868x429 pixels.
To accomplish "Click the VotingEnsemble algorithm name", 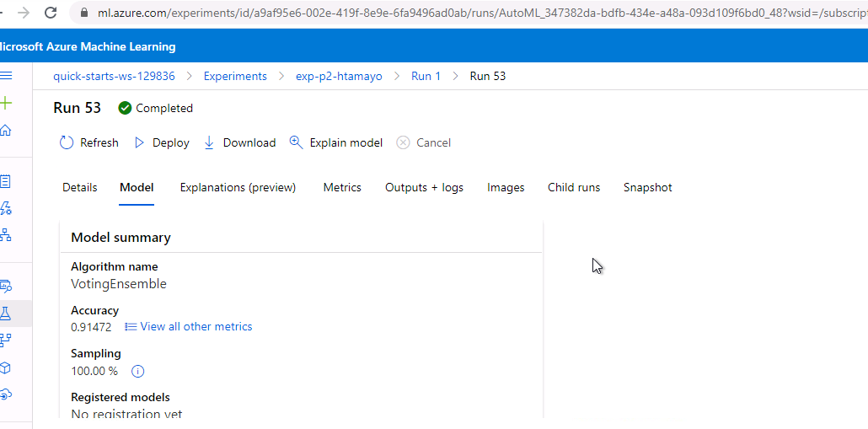I will 119,284.
